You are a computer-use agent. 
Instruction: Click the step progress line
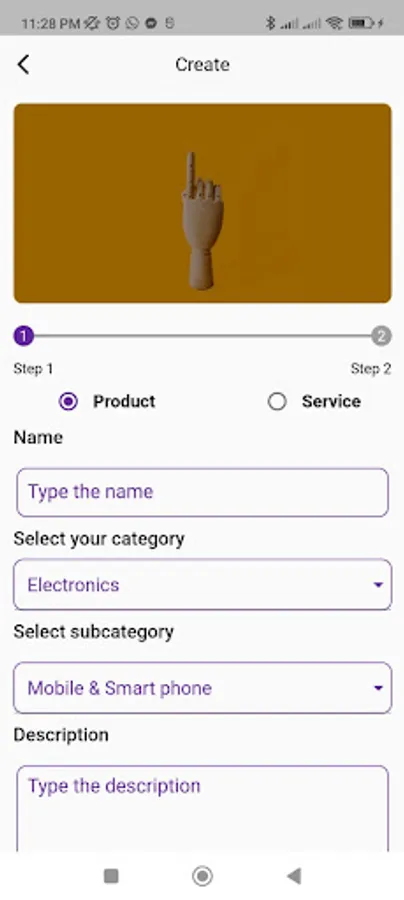click(202, 336)
